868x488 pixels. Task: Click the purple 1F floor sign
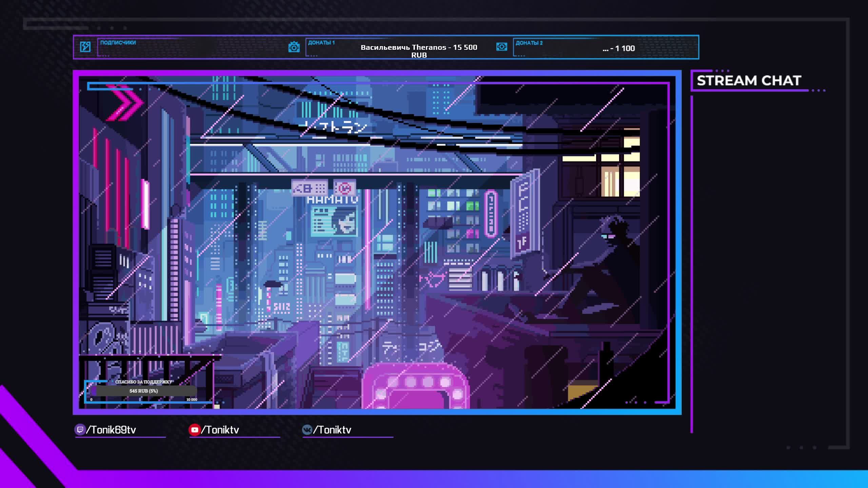(522, 242)
